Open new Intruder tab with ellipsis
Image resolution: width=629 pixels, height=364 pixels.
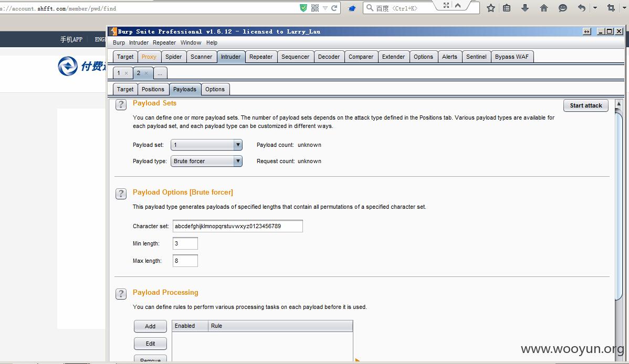point(160,73)
